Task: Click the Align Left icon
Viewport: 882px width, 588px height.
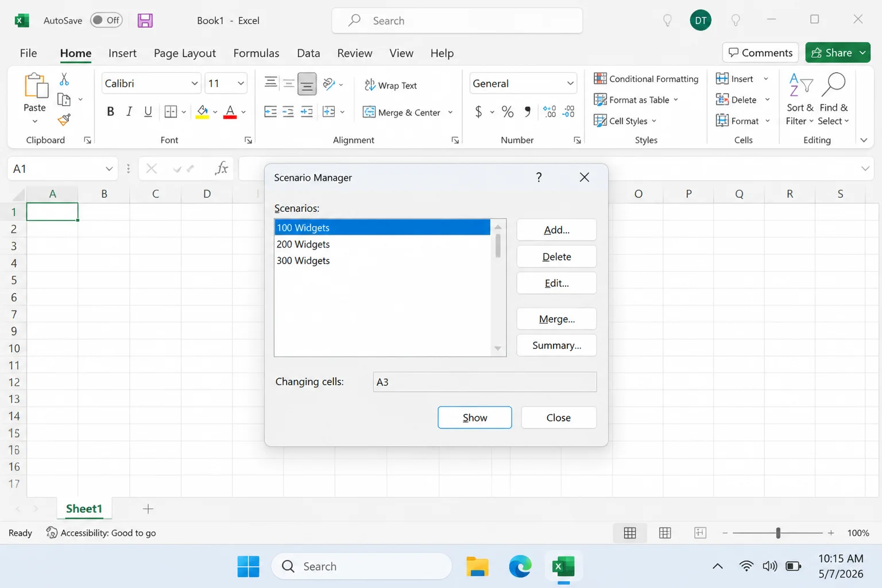Action: [270, 112]
